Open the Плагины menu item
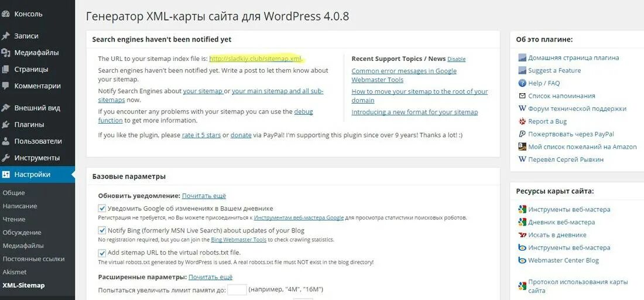The height and width of the screenshot is (300, 644). pyautogui.click(x=37, y=125)
